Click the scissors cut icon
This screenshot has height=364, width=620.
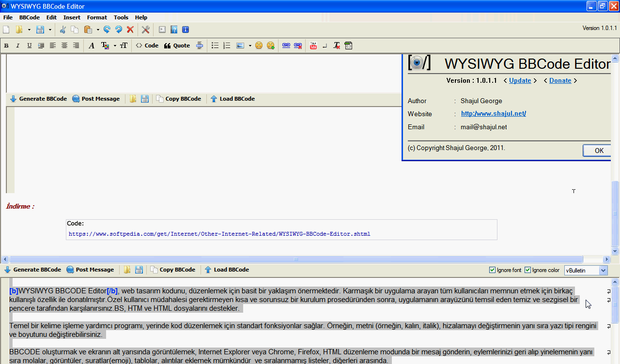(x=63, y=30)
